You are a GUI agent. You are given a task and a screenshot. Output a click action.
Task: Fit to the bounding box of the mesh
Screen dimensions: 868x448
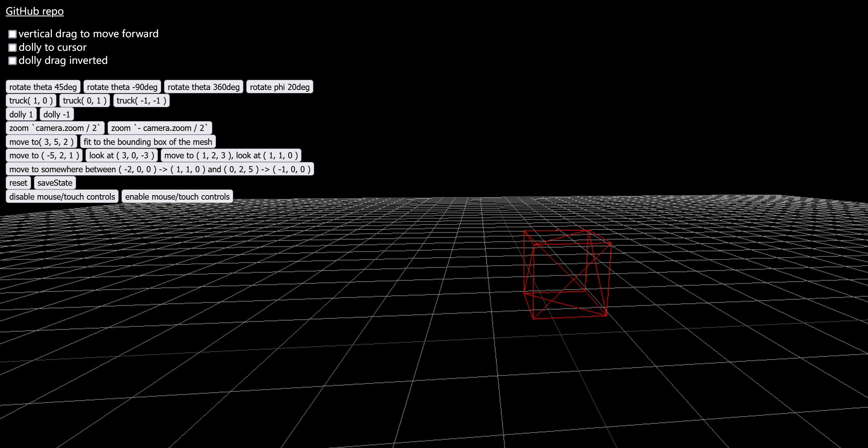[x=148, y=142]
